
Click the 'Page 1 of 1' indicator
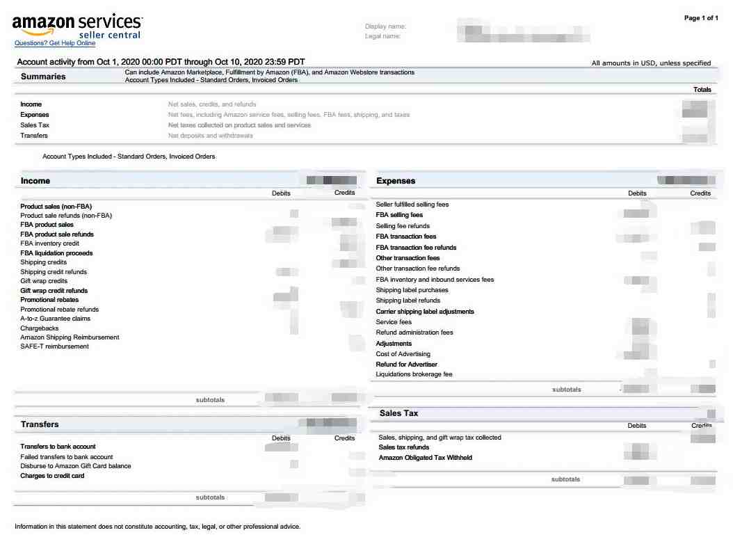coord(701,18)
